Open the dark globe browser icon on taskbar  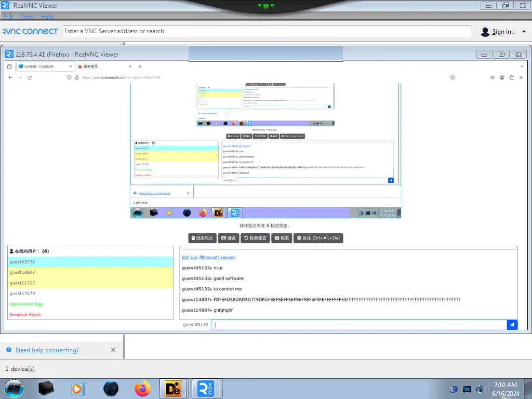(x=111, y=389)
